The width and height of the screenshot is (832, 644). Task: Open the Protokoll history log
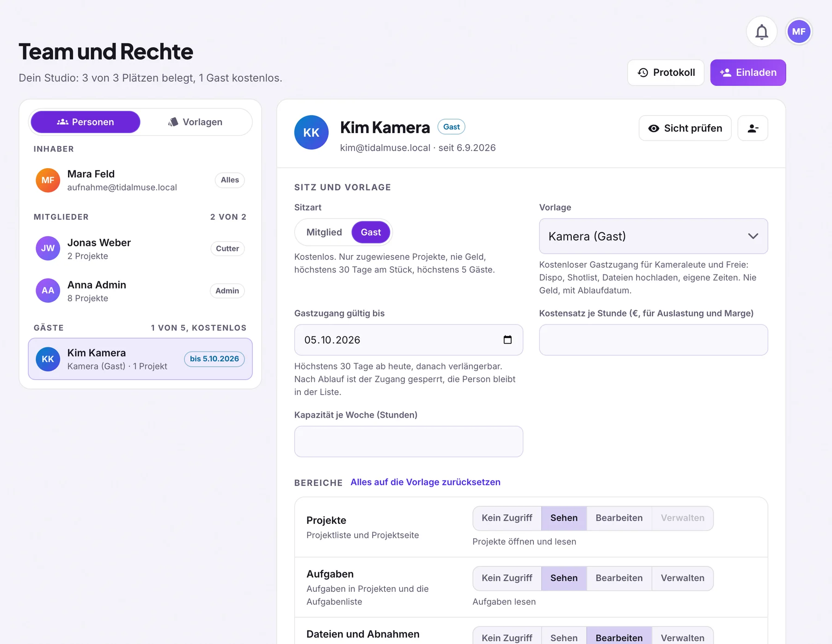click(666, 73)
